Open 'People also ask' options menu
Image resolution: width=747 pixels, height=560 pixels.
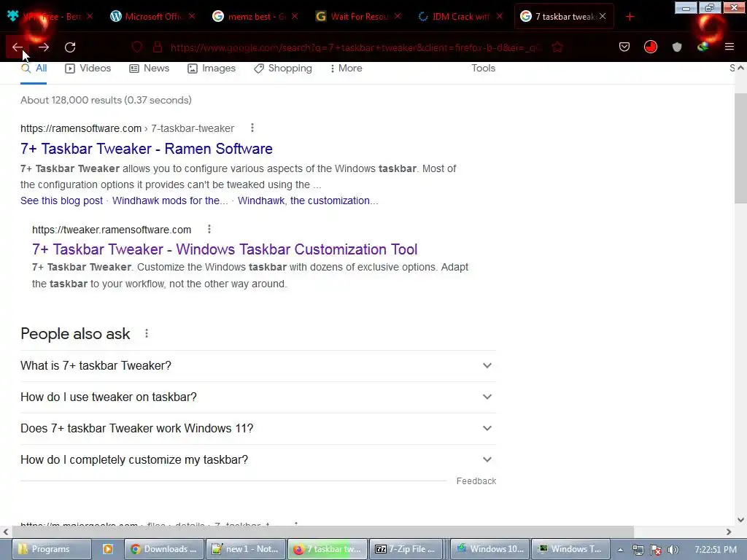tap(146, 334)
